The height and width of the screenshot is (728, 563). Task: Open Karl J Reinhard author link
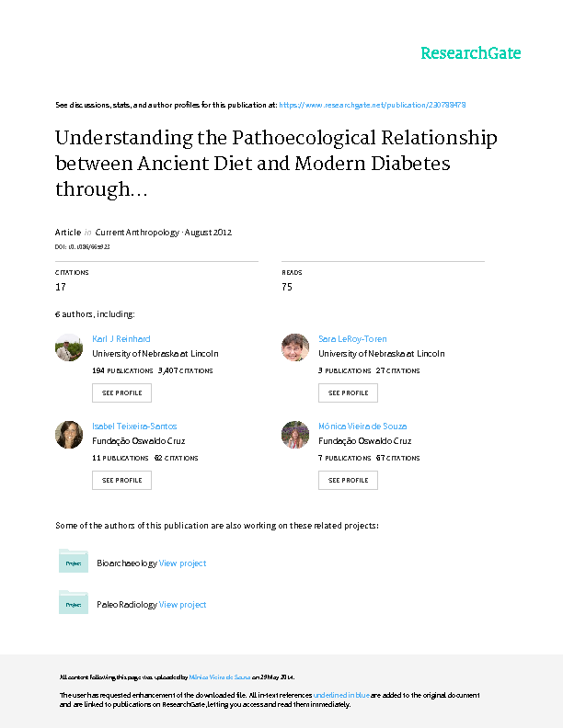121,339
